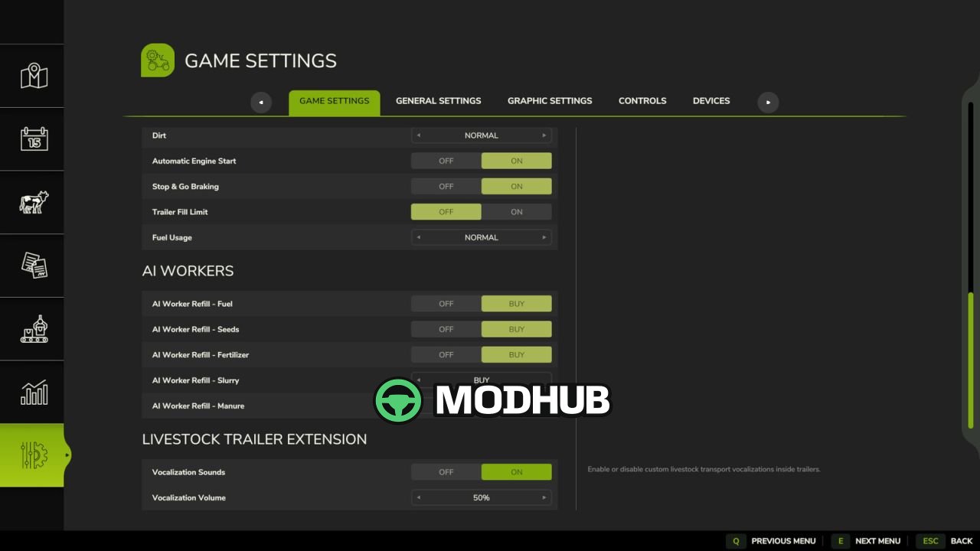
Task: Set AI Worker Refill Fertilizer to off
Action: 446,354
